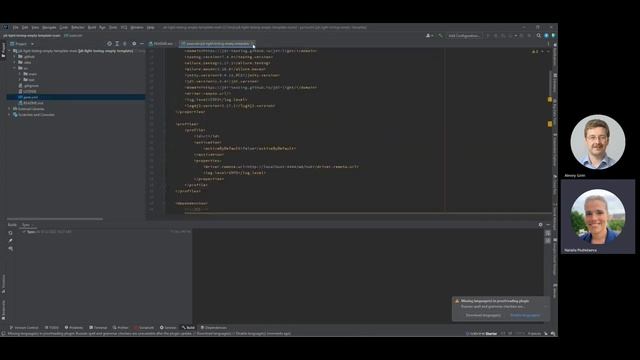Open the Refactor menu
Screen dimensions: 640x360
tap(78, 27)
